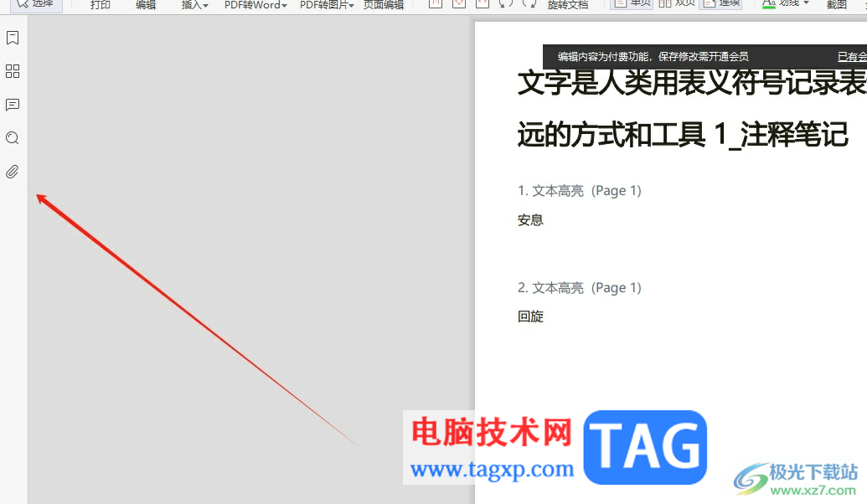Click the title line '远的方式和工具 1_注释笔记'
The width and height of the screenshot is (867, 504).
[x=683, y=135]
